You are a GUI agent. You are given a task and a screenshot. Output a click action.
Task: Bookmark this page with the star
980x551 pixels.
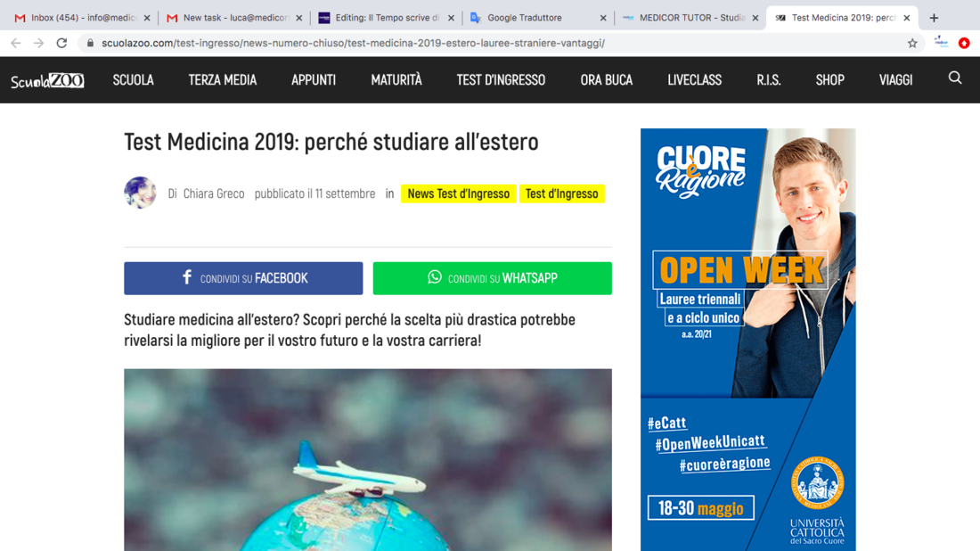pos(912,43)
